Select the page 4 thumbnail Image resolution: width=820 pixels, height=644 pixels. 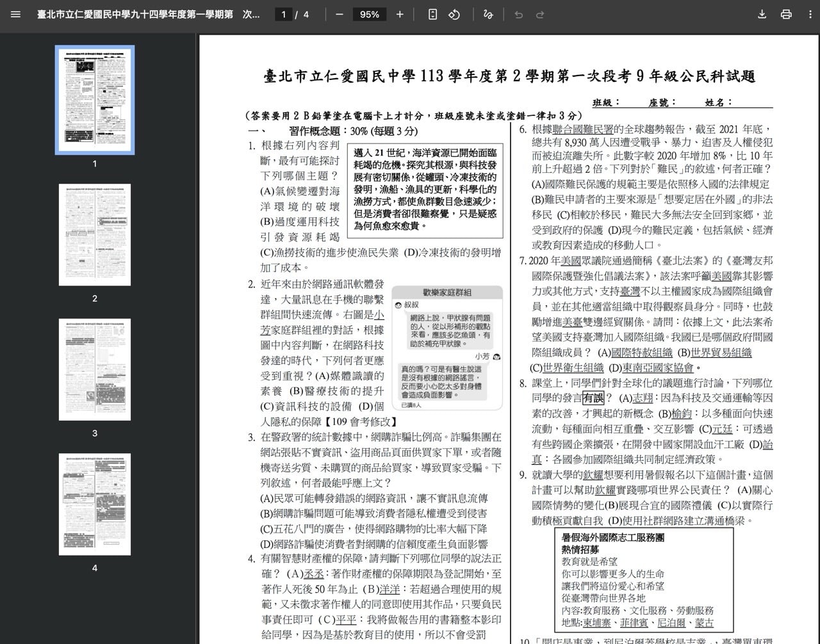[94, 503]
